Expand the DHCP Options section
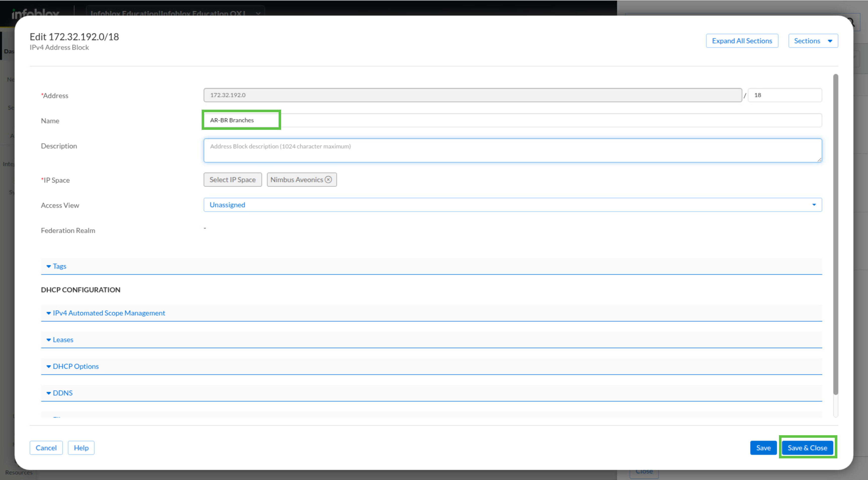Image resolution: width=868 pixels, height=480 pixels. [x=431, y=366]
